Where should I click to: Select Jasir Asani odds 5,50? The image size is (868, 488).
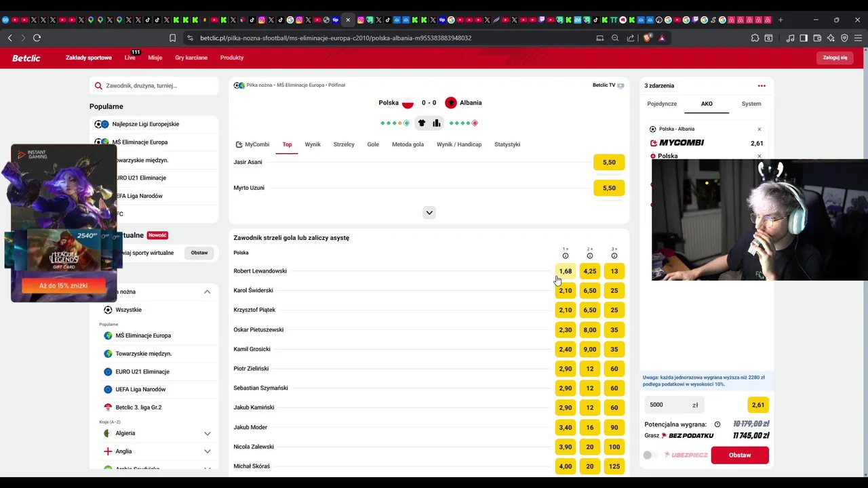click(609, 162)
